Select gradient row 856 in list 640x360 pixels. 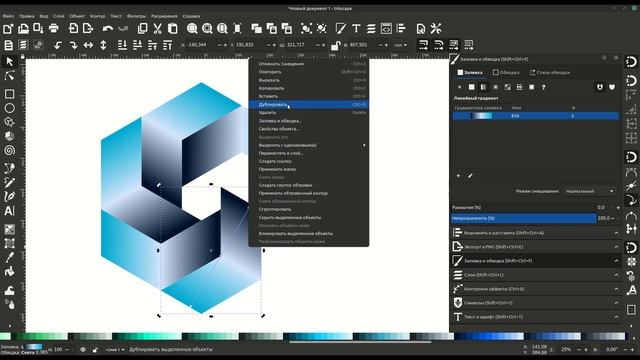(536, 116)
